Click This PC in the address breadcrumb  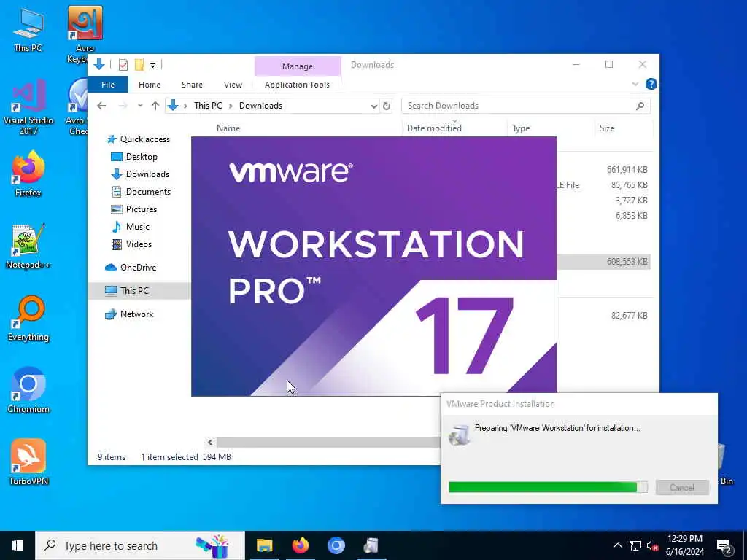208,106
